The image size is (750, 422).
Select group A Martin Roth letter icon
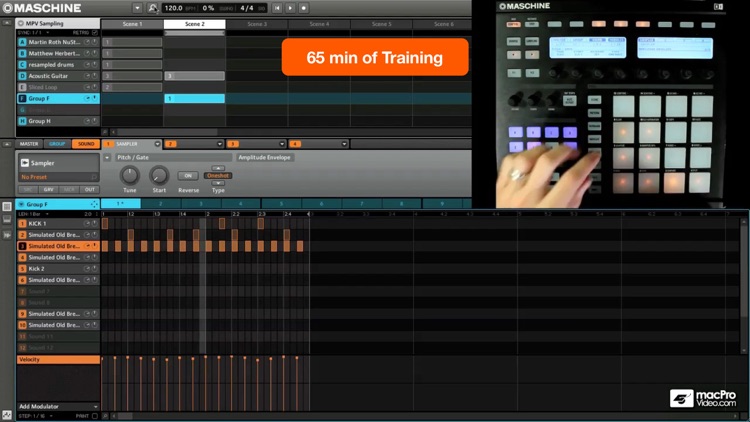(x=22, y=42)
